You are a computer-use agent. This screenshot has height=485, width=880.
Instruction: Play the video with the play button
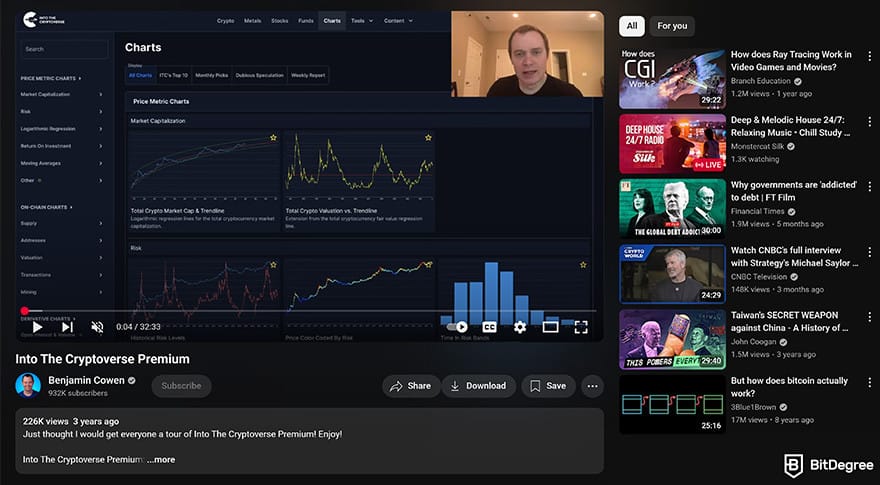coord(37,326)
